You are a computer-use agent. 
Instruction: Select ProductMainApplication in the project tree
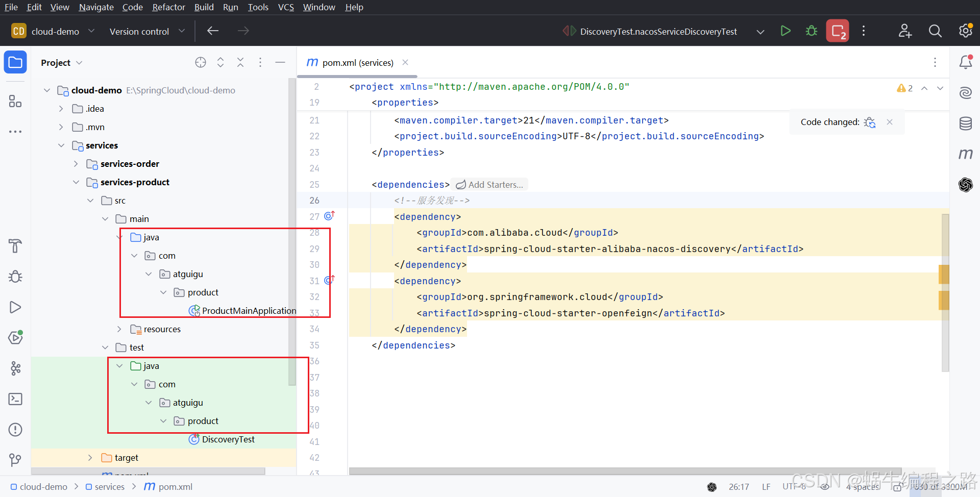point(242,311)
